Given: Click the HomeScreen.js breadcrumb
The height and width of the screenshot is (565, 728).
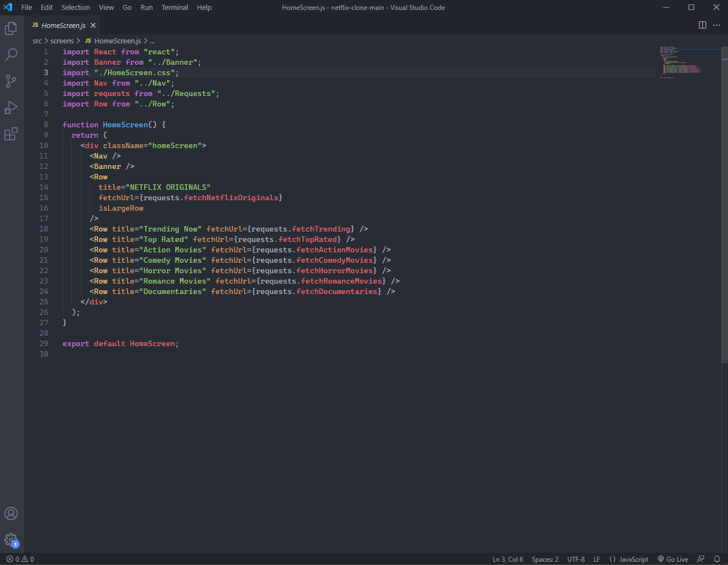Looking at the screenshot, I should click(x=113, y=41).
